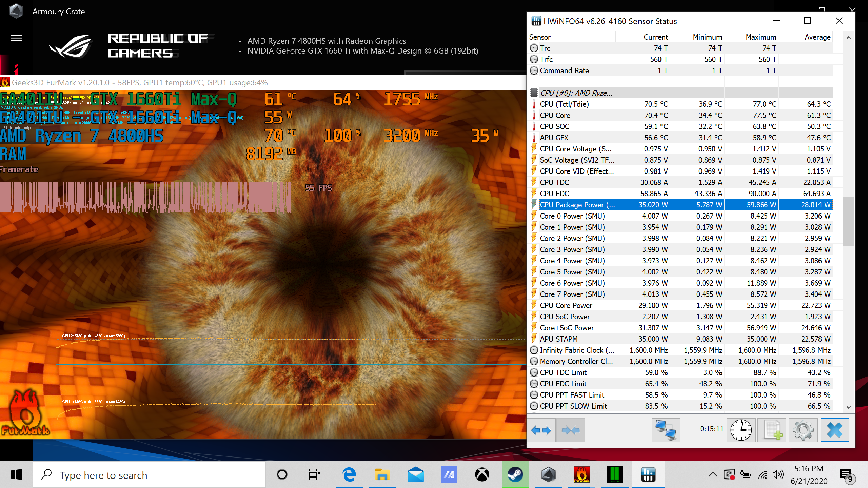
Task: Click the HWiNFO vertical scrollbar thumb
Action: pos(849,221)
